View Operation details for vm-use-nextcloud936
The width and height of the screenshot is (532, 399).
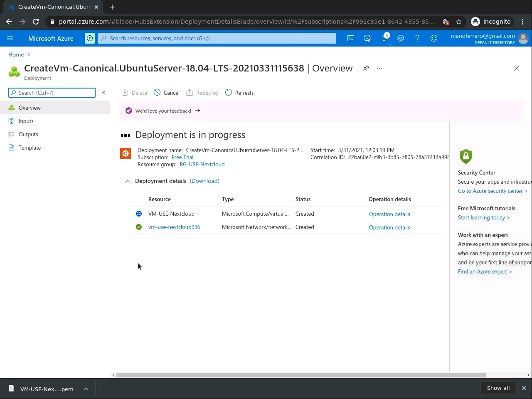click(389, 227)
